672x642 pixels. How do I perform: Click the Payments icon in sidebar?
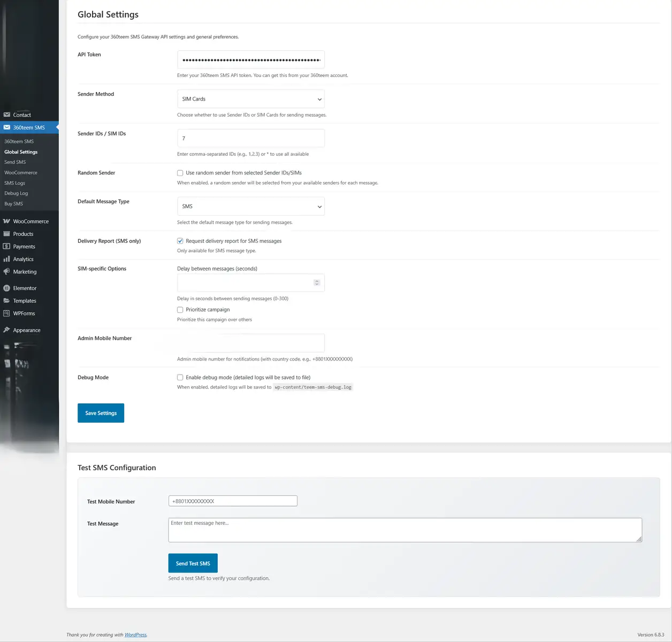(x=6, y=247)
